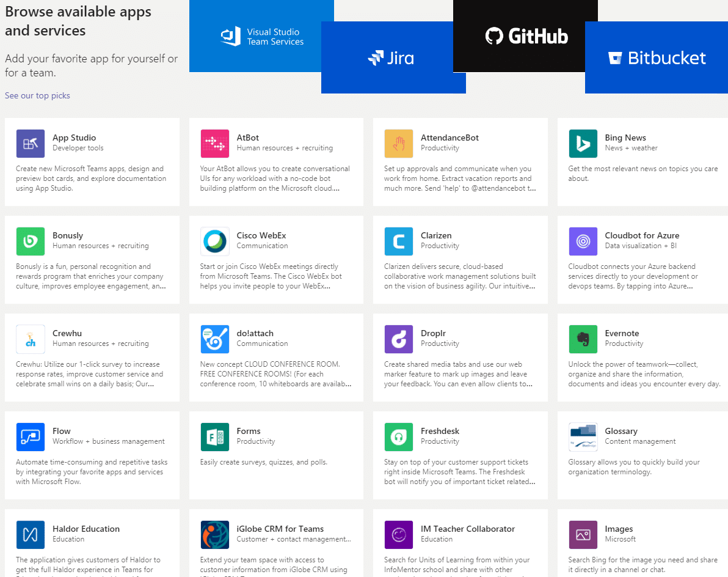Open the Flow app title

click(x=61, y=431)
